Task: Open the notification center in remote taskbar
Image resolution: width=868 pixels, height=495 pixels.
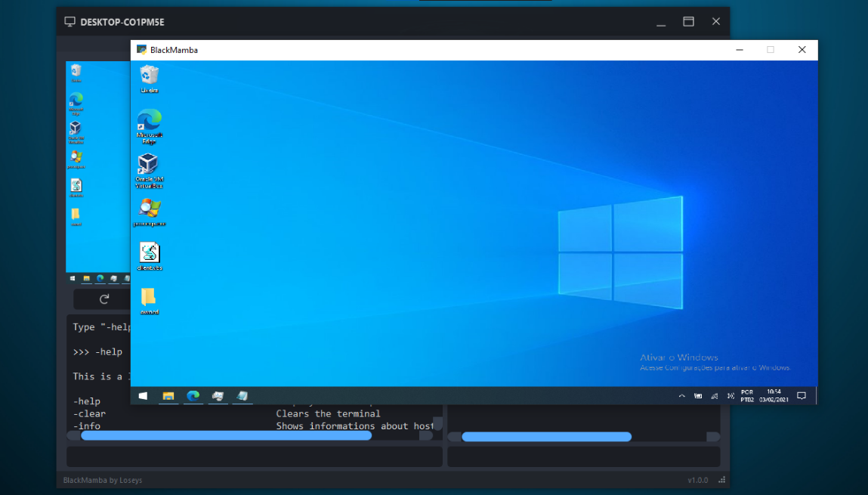Action: coord(801,396)
